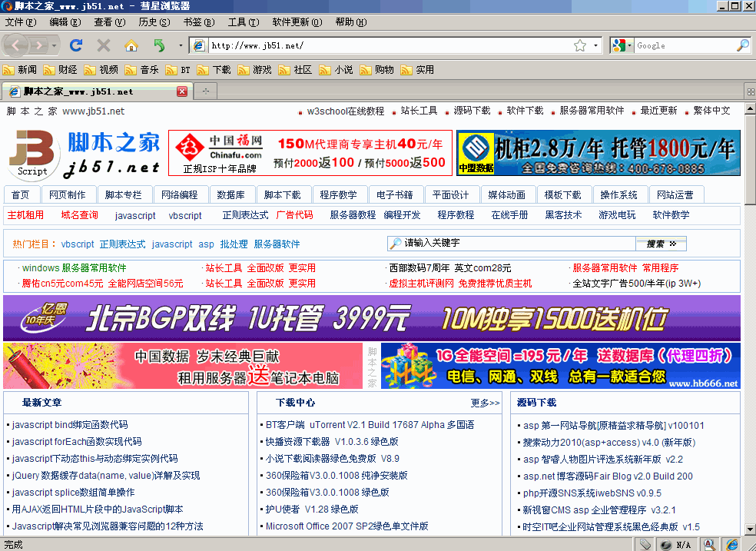Click the tab list grid icon at the tab bar's right end

750,91
